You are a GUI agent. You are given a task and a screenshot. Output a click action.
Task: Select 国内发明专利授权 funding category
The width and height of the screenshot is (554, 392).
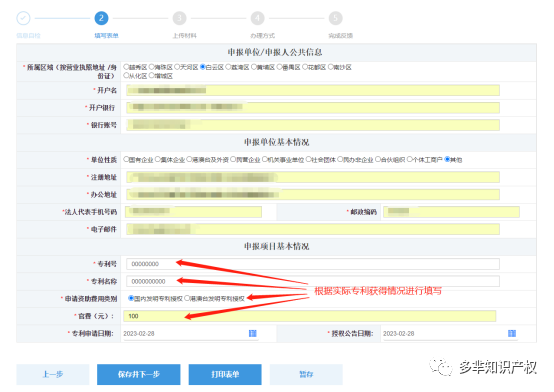tap(131, 298)
